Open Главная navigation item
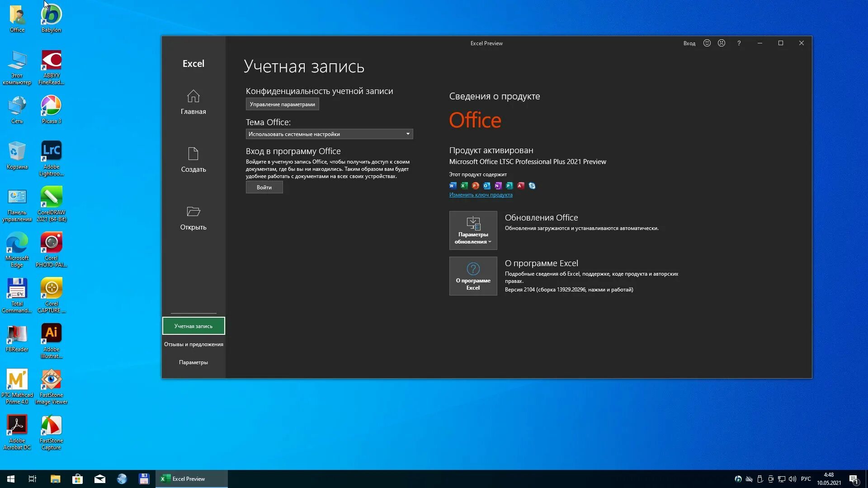The width and height of the screenshot is (868, 488). tap(193, 102)
